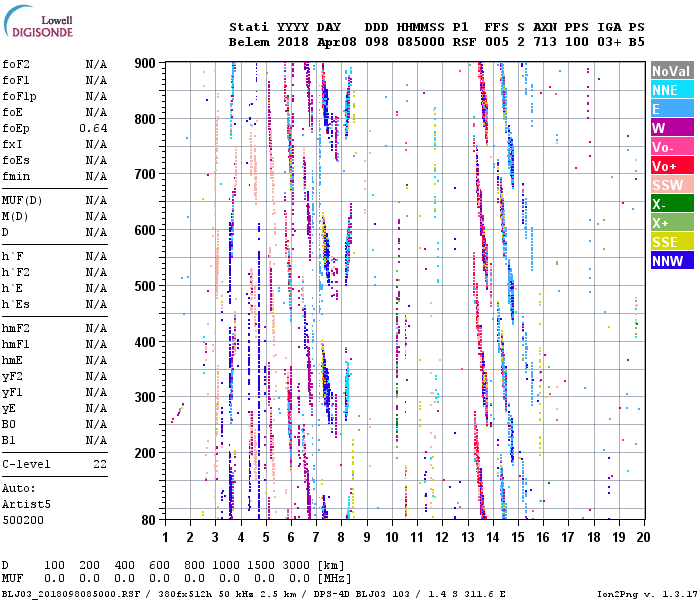The width and height of the screenshot is (700, 600).
Task: Click the 80 km height axis label
Action: point(149,520)
